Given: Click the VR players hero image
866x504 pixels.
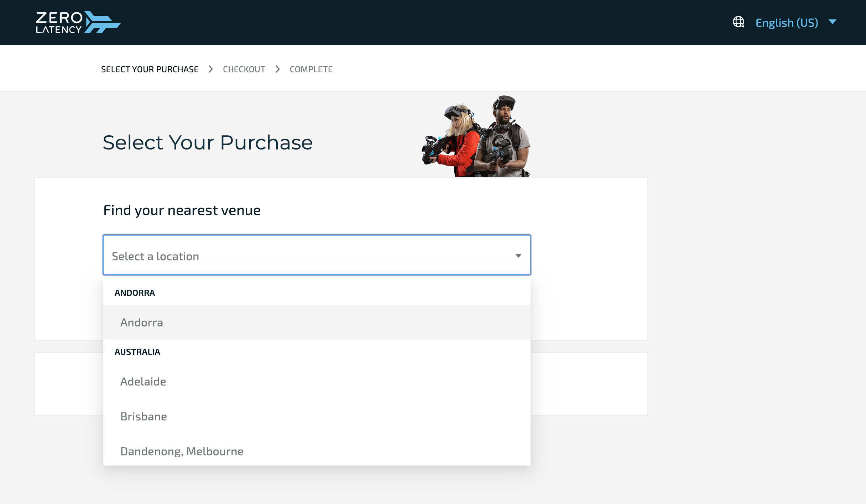Looking at the screenshot, I should coord(476,136).
